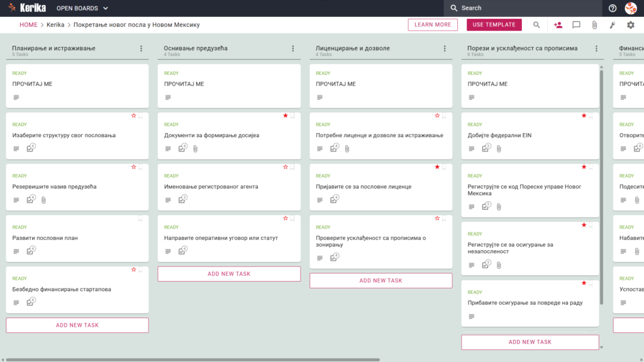Toggle star on Изаберите структуру свог пословања card
Viewport: 644px width, 362px height.
pos(133,116)
